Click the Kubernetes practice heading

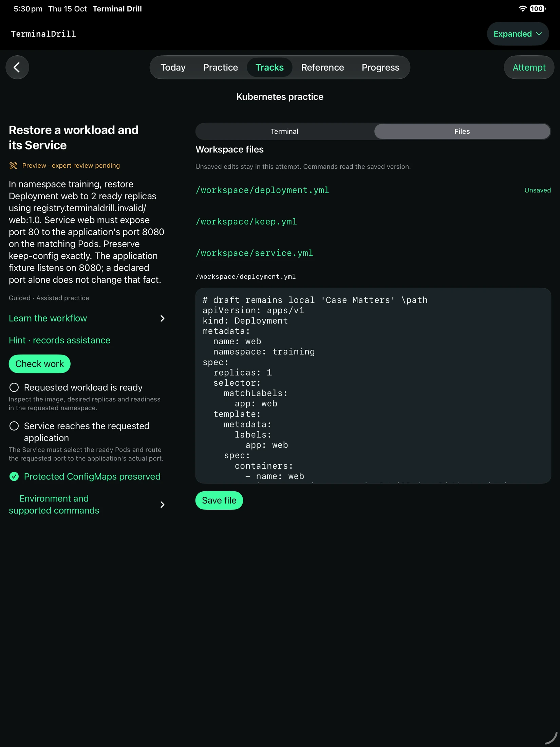280,97
